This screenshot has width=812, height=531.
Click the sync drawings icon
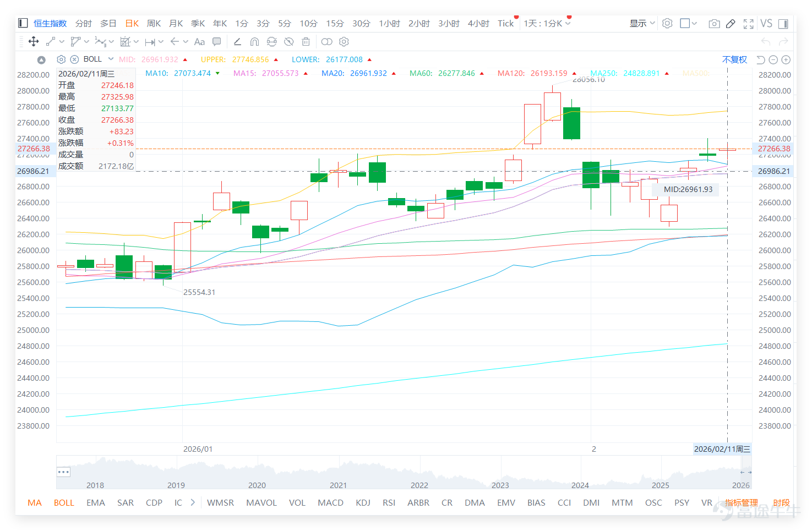pyautogui.click(x=271, y=42)
